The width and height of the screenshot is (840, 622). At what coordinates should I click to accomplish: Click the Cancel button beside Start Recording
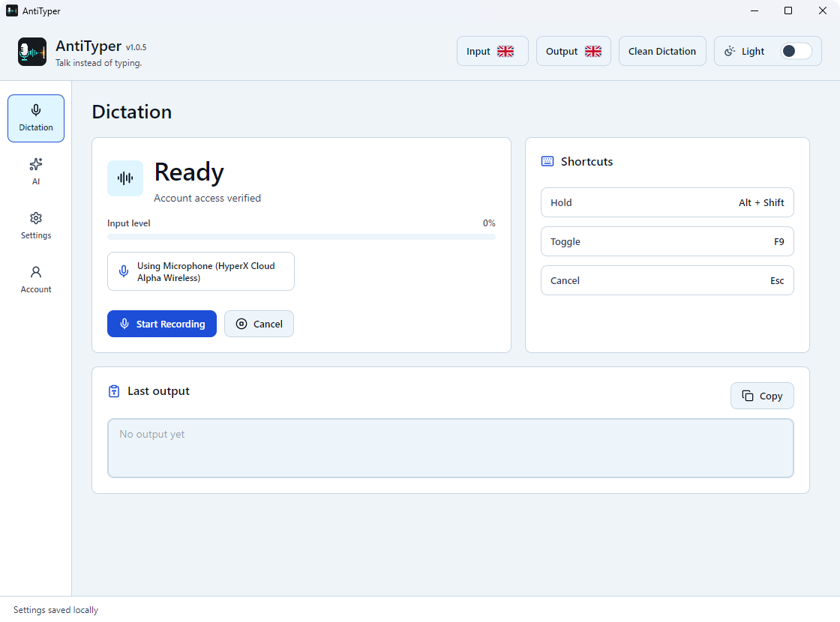(259, 324)
